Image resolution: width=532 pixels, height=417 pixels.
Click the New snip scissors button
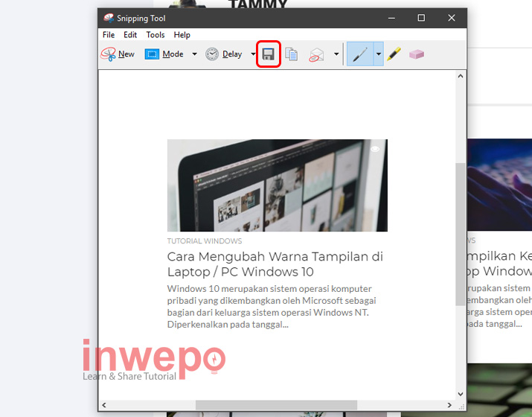click(118, 54)
